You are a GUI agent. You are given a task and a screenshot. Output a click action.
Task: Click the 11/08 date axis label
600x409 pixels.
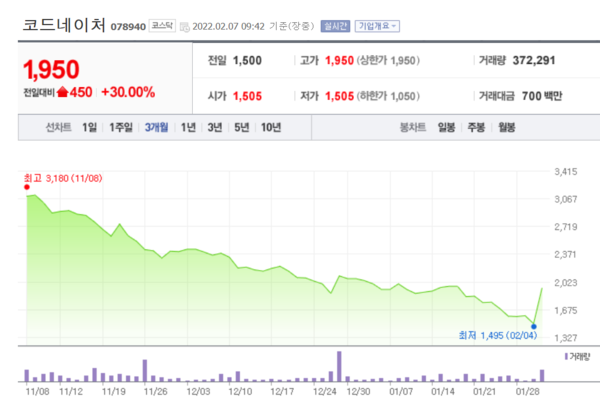click(x=38, y=392)
